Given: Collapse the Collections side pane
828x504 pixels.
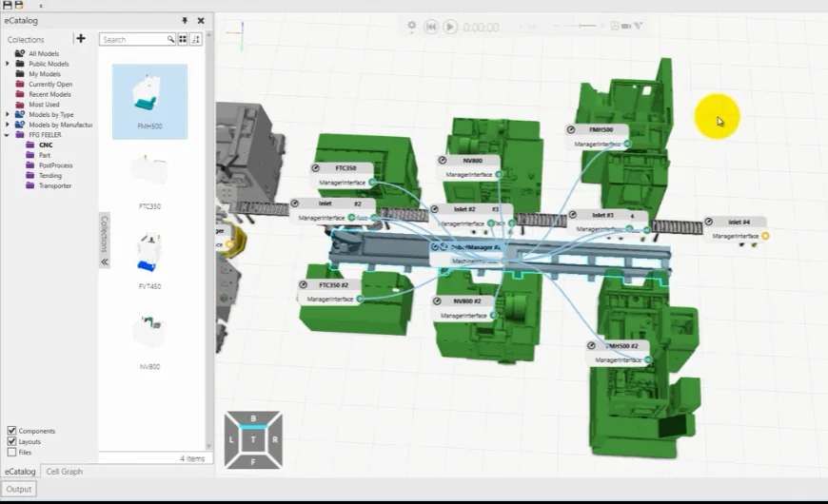Looking at the screenshot, I should point(105,262).
